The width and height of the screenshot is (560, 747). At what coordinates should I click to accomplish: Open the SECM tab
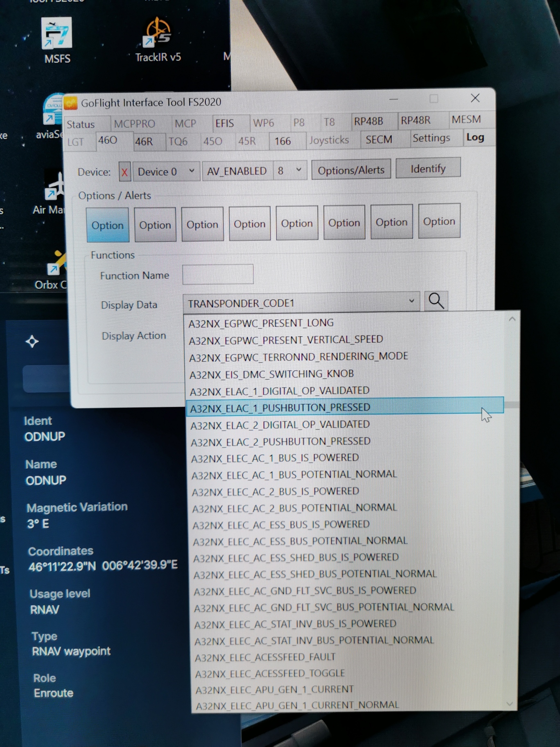point(379,140)
